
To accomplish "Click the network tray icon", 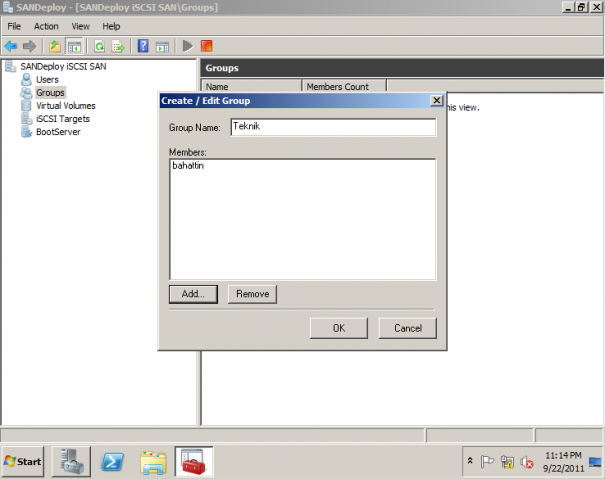I will click(x=507, y=461).
